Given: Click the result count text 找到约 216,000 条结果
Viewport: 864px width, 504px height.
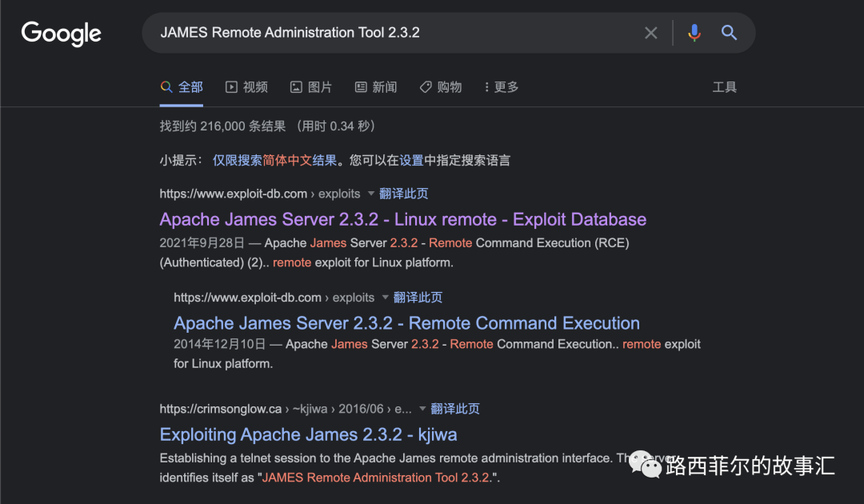Looking at the screenshot, I should click(x=222, y=126).
